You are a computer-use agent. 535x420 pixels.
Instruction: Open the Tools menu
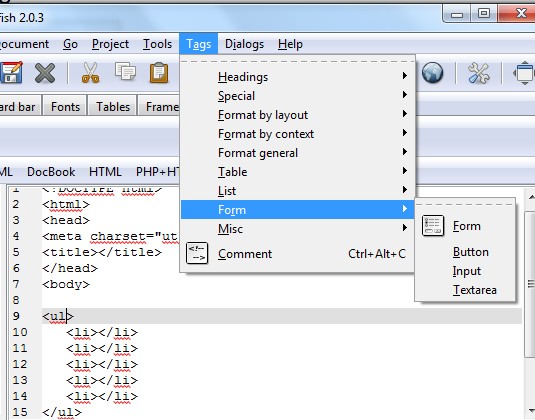(x=157, y=44)
